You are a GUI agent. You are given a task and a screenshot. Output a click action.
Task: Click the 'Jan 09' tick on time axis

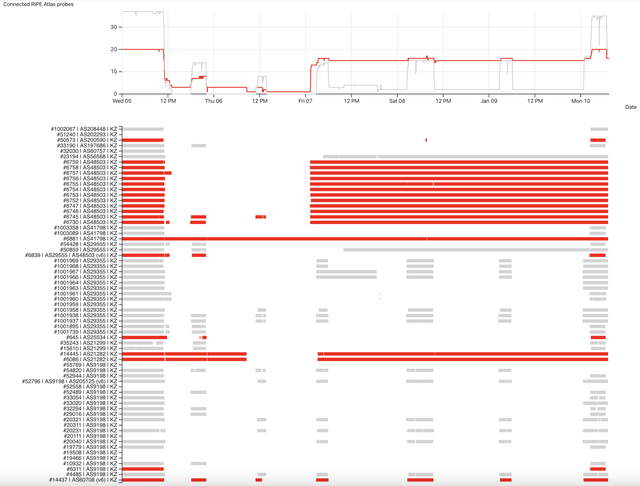pyautogui.click(x=489, y=101)
